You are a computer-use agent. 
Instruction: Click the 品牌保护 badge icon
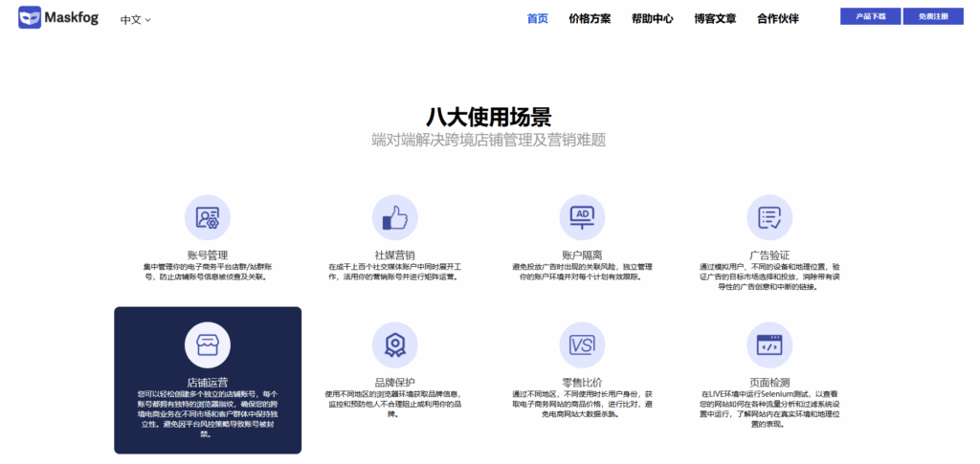395,344
